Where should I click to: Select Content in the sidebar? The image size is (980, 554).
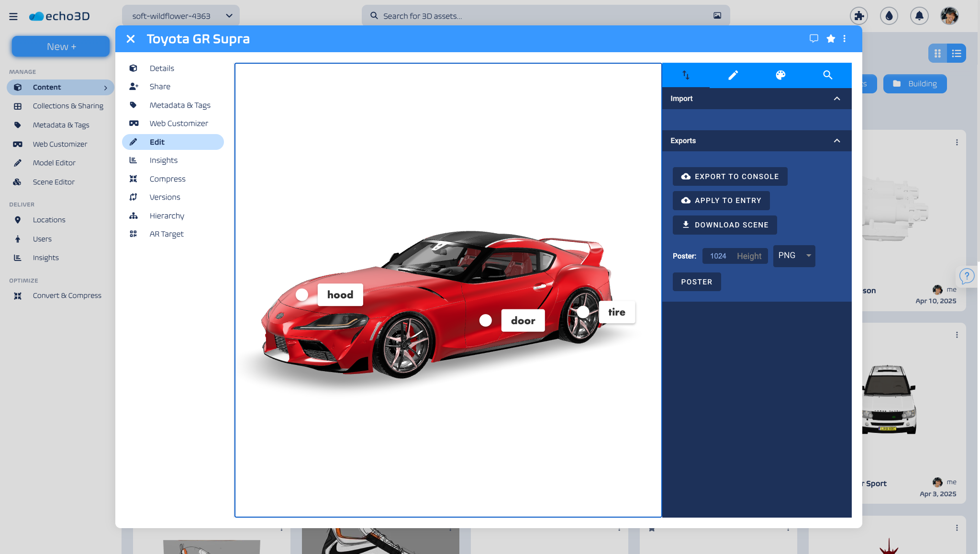coord(60,87)
